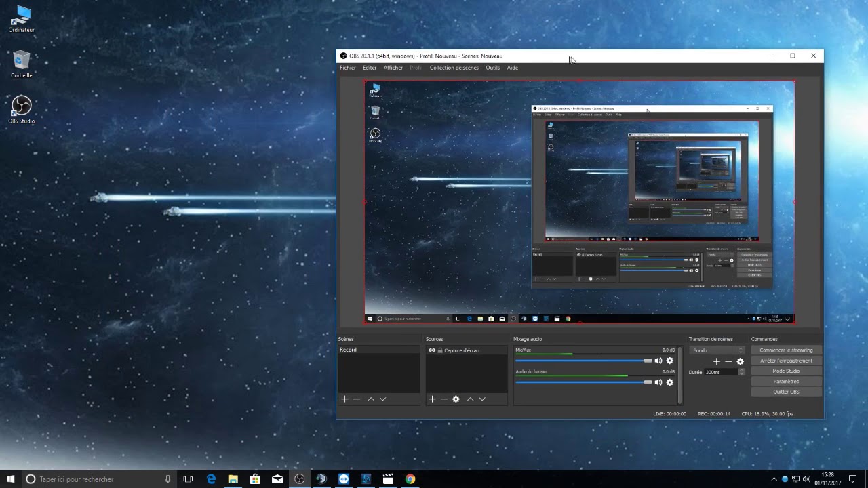Click the REC: 00:00:14 status text
This screenshot has width=868, height=488.
pos(714,413)
